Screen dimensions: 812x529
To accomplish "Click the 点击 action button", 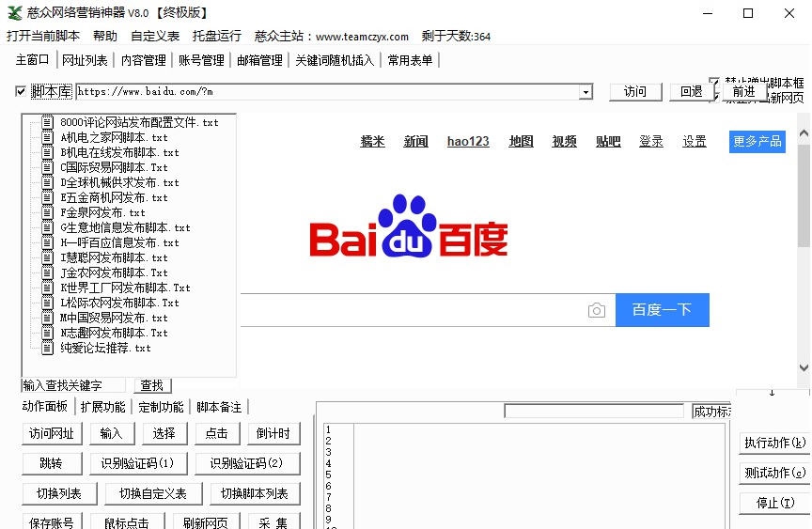I will (217, 434).
